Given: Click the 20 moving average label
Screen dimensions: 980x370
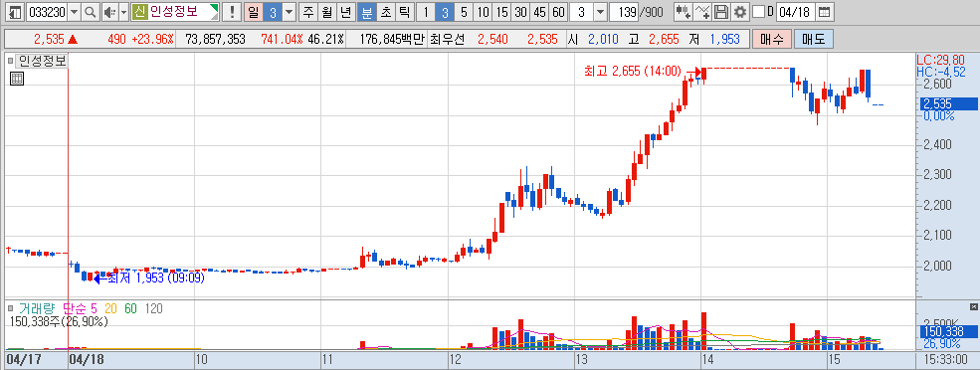Looking at the screenshot, I should point(110,308).
